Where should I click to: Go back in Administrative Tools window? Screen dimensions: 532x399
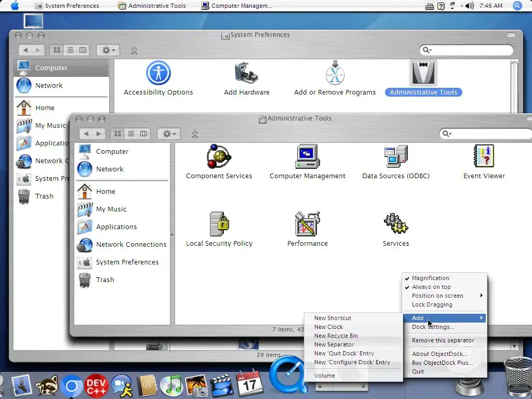click(86, 134)
